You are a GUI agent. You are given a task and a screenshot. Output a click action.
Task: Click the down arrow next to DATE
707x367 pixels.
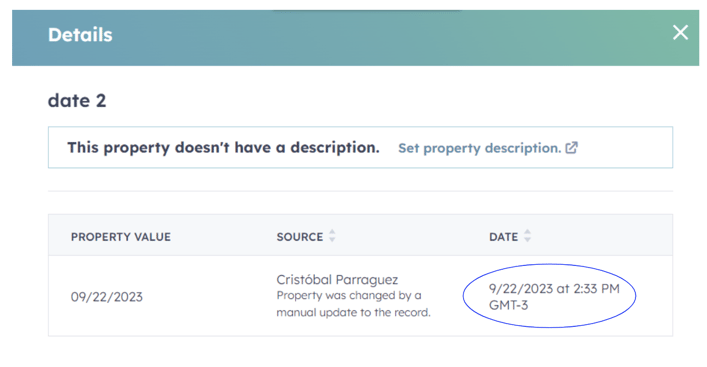click(x=527, y=240)
